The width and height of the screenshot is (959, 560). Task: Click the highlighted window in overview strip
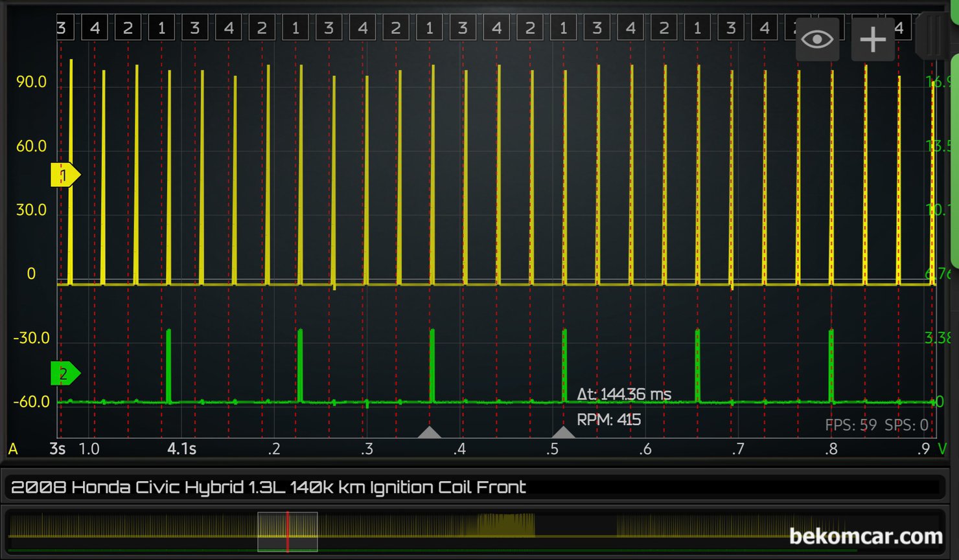[x=287, y=532]
